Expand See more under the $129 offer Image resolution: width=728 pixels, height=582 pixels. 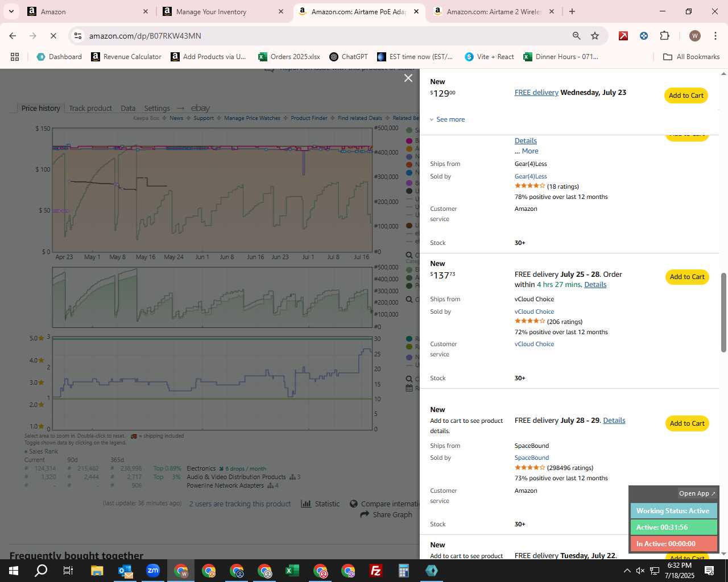447,119
